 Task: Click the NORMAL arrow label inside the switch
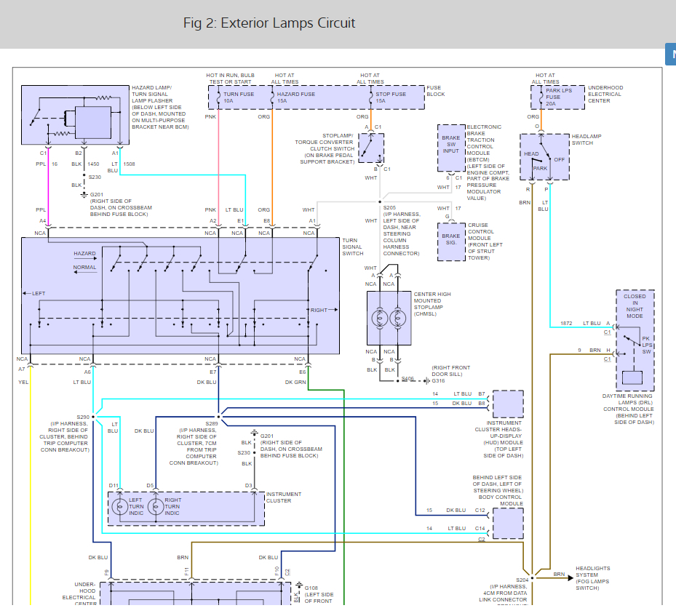point(84,268)
